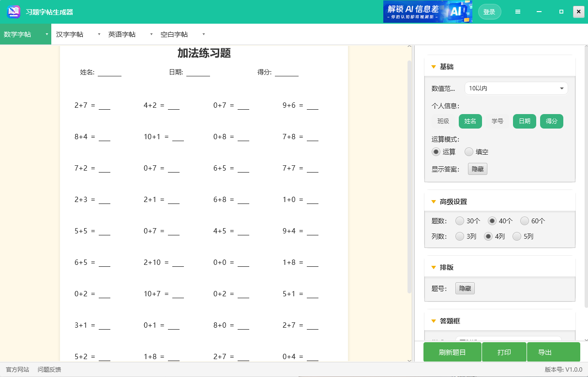The width and height of the screenshot is (588, 377).
Task: Enable the 班级 personal info option
Action: [443, 121]
